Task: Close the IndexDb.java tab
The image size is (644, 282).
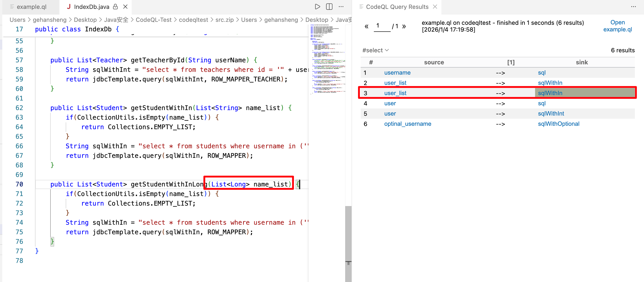Action: point(126,7)
